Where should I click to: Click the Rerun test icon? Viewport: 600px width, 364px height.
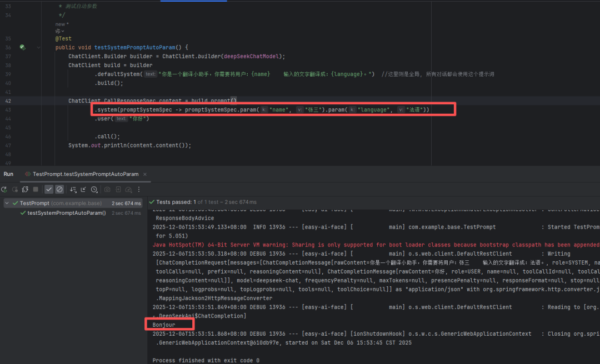[x=5, y=189]
